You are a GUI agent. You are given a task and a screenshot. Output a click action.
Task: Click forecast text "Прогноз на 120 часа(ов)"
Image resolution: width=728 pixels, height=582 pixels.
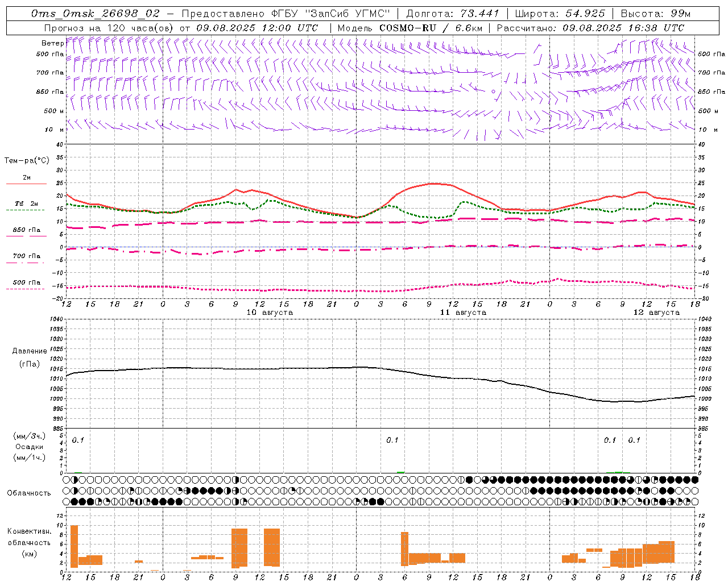(x=108, y=28)
